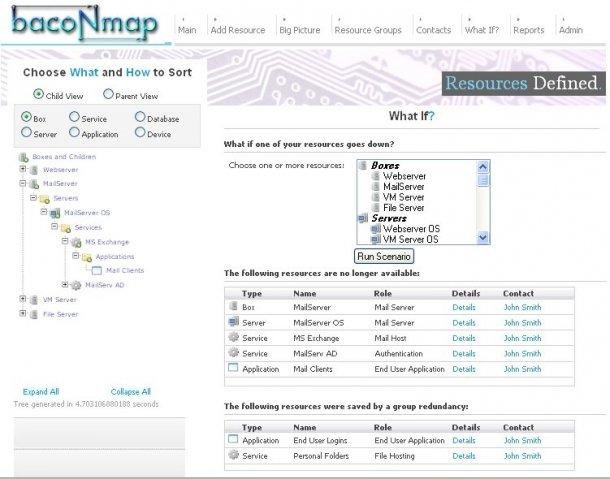Open the Main menu item
Image resolution: width=610 pixels, height=479 pixels.
pyautogui.click(x=187, y=30)
